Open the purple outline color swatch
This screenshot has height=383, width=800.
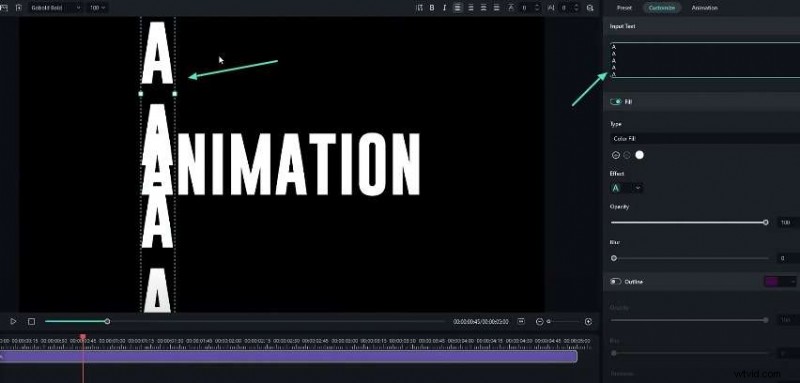(772, 282)
